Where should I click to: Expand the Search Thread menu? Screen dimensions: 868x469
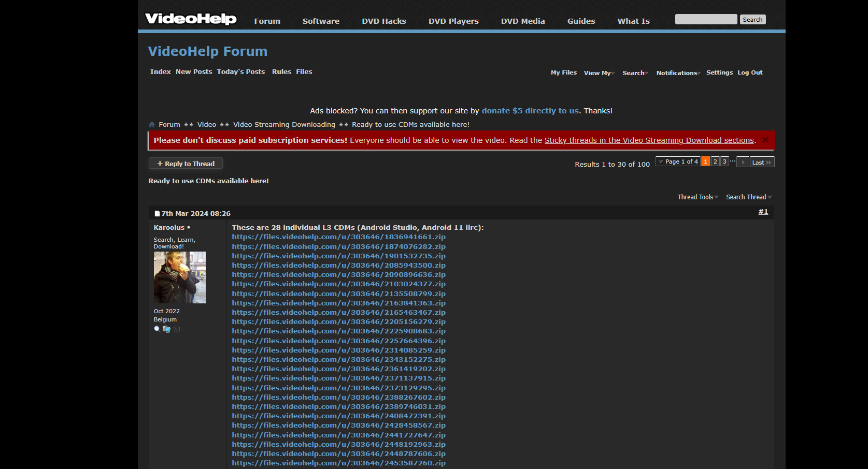[x=748, y=197]
